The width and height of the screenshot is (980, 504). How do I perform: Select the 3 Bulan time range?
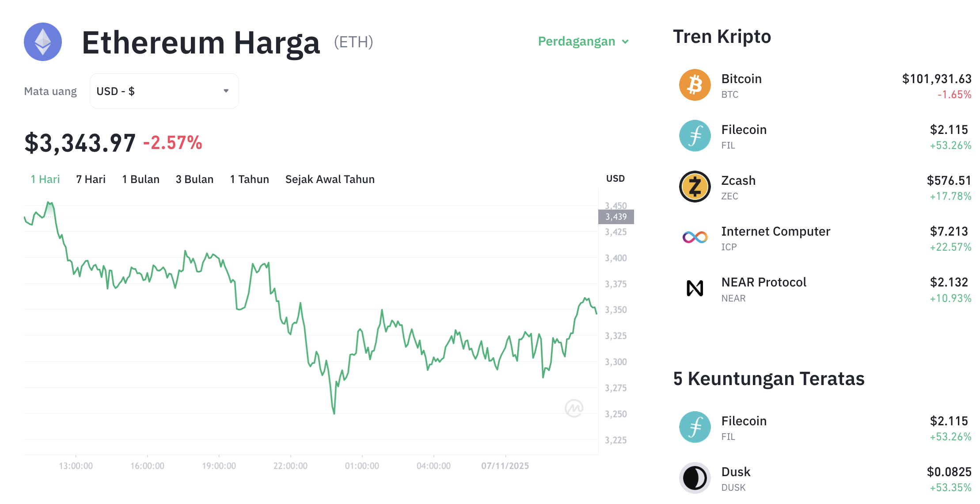click(194, 179)
